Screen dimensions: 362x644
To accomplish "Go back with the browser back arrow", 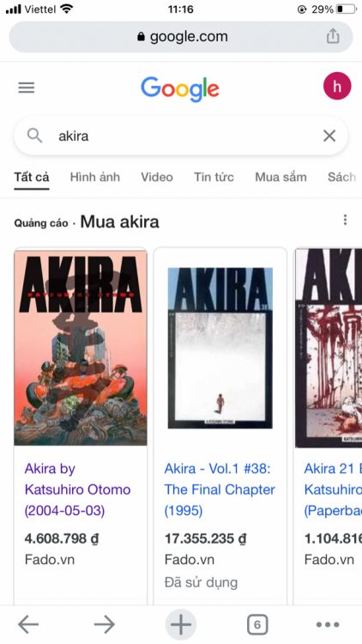I will 28,625.
